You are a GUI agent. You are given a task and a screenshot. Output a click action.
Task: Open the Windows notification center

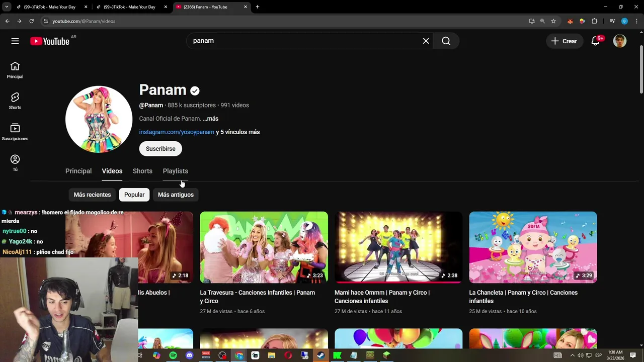(x=633, y=355)
